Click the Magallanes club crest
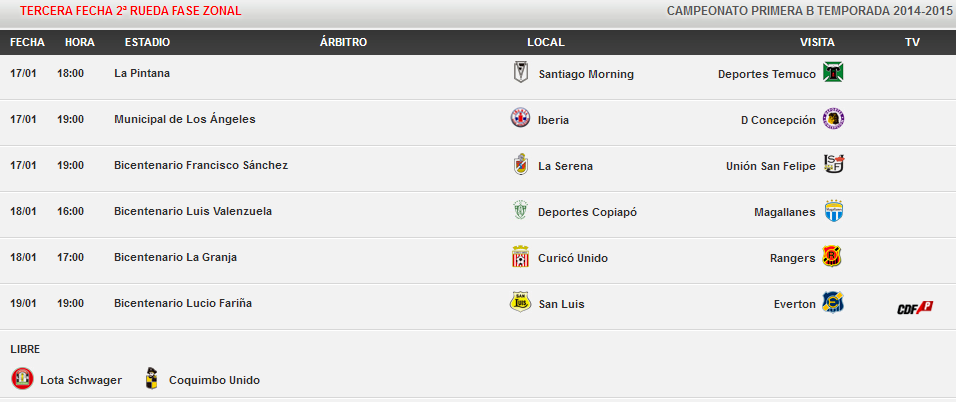Screen dimensions: 956x402 pyautogui.click(x=833, y=211)
